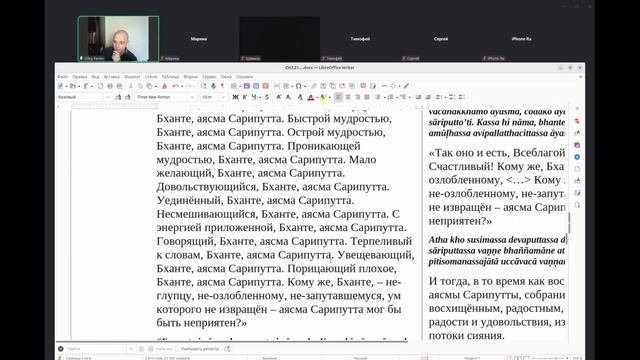
Task: Select participant tile iPhone Xs
Action: [x=521, y=39]
